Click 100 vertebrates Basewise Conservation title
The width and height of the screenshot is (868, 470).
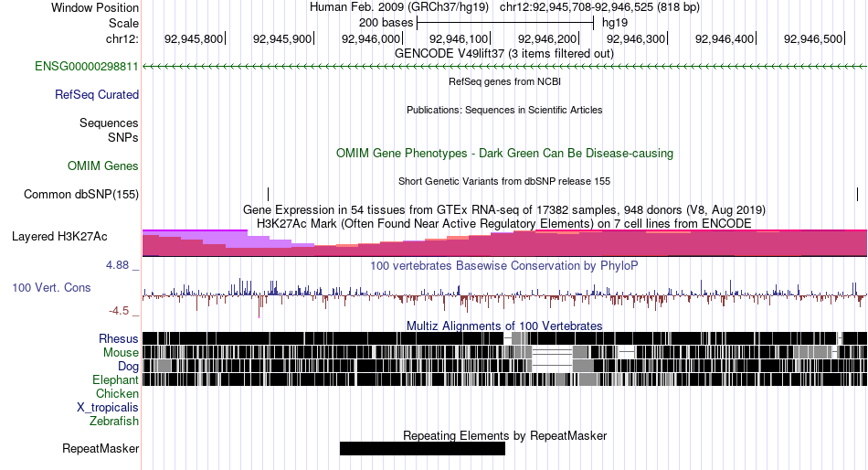point(504,265)
